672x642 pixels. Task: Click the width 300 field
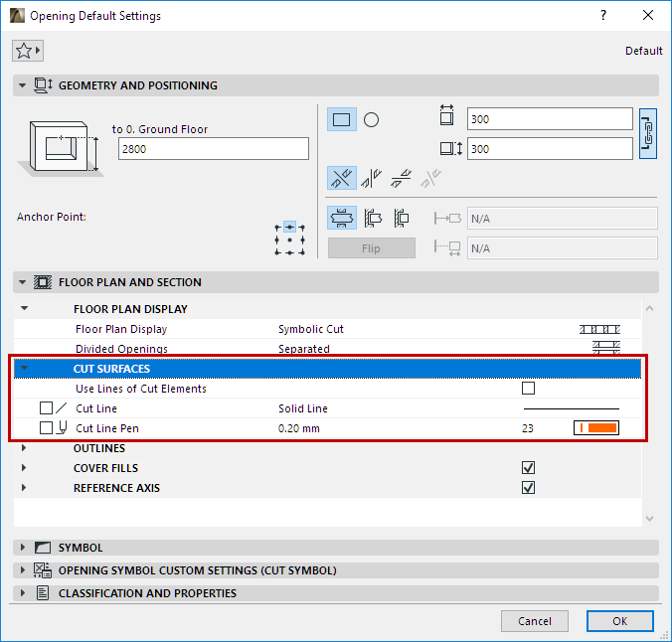(x=550, y=118)
